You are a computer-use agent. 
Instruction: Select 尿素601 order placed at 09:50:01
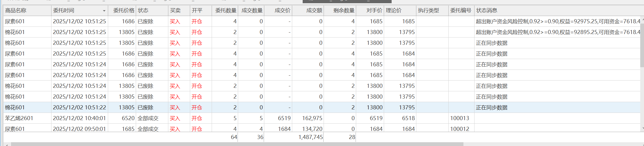[x=79, y=129]
